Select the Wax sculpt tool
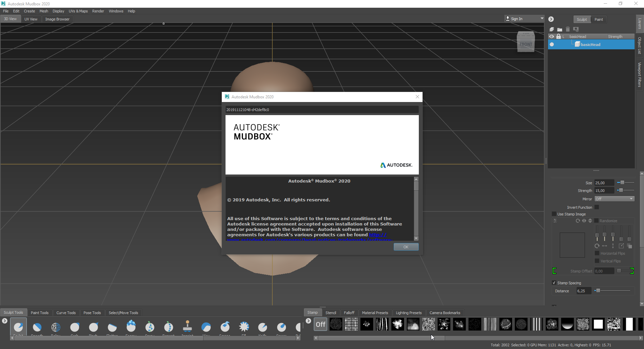 (206, 327)
